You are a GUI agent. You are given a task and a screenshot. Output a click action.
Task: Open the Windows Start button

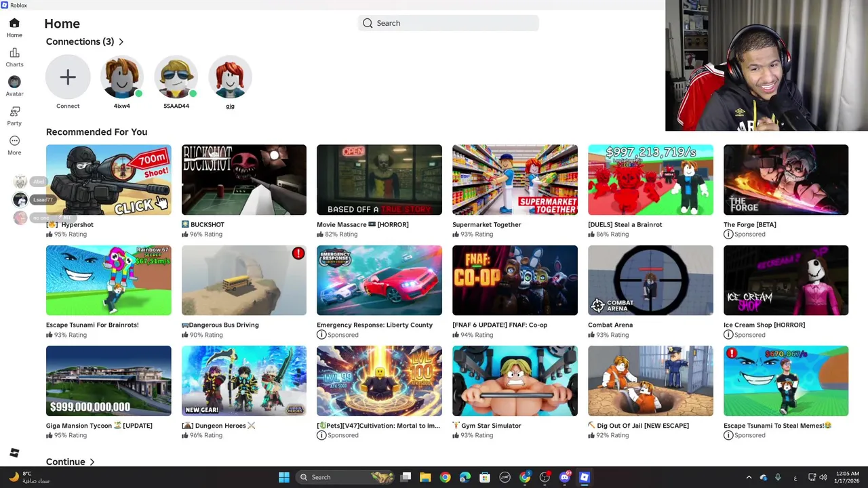(x=284, y=477)
